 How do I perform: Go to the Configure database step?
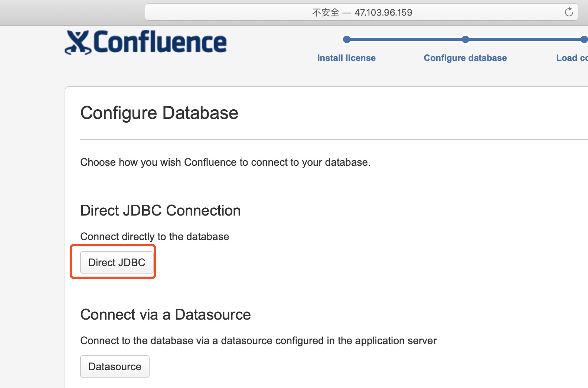pos(465,58)
